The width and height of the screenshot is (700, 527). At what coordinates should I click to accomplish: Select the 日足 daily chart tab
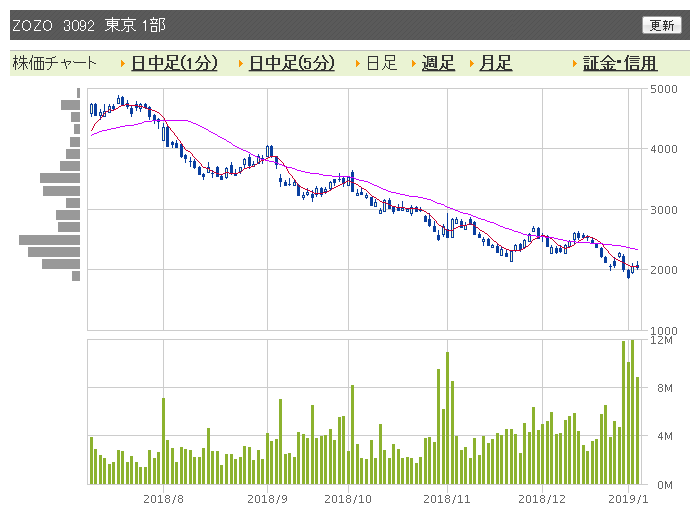382,63
